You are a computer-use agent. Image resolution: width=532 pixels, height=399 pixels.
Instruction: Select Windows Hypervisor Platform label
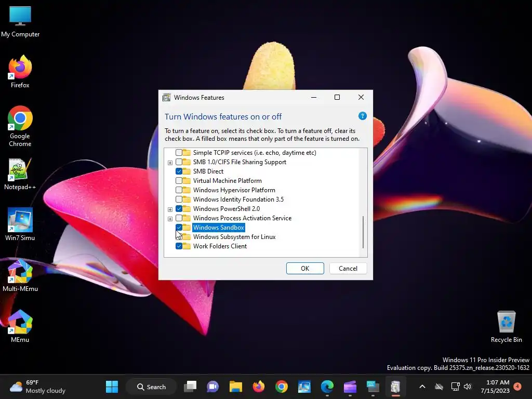click(x=234, y=190)
